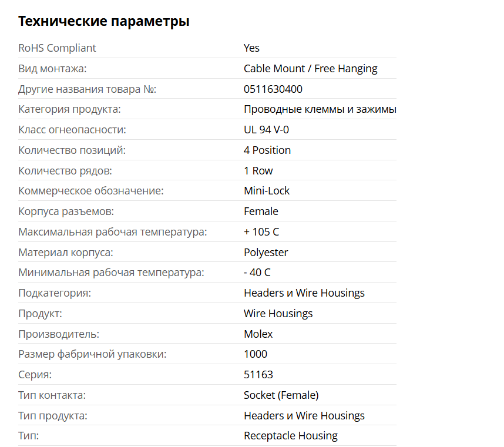Click Проводные клеммы и зажимы category value
This screenshot has width=504, height=447.
(x=320, y=109)
